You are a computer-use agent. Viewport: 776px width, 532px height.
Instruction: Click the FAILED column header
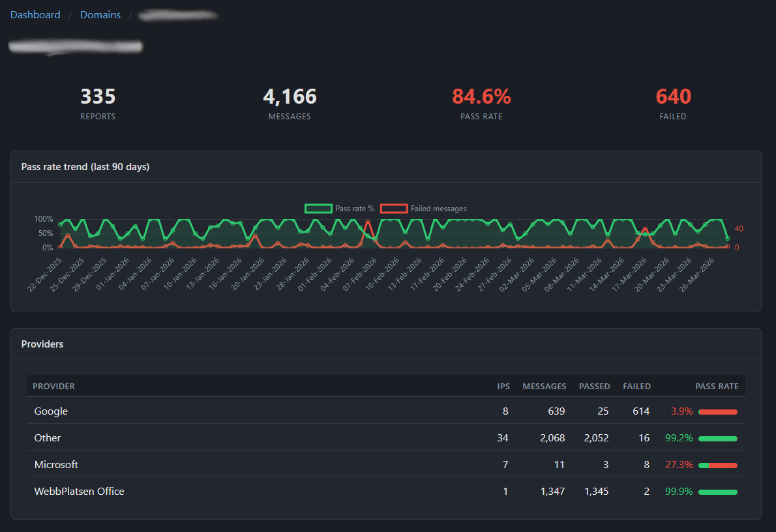636,386
